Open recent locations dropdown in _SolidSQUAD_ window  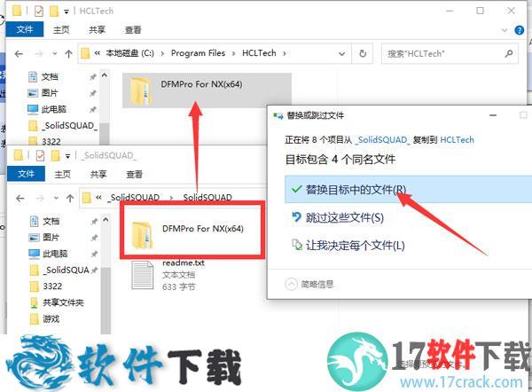click(56, 198)
